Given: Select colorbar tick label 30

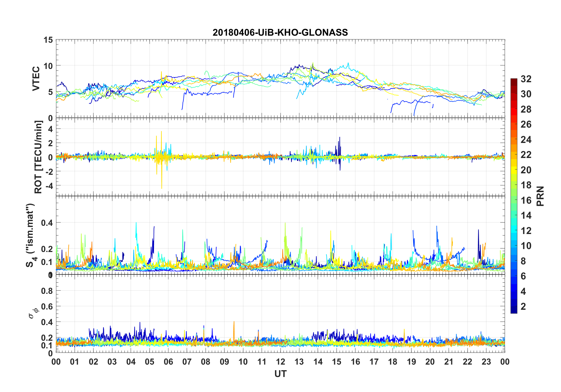Looking at the screenshot, I should click(526, 94).
